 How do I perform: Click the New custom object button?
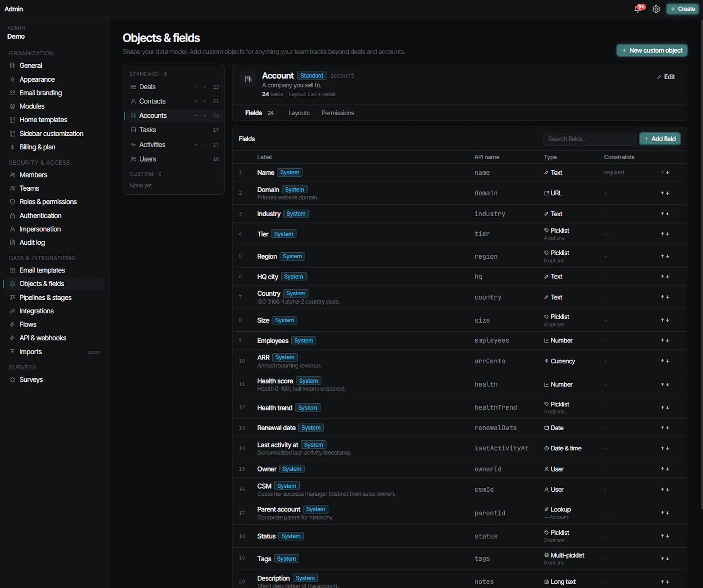[x=652, y=51]
